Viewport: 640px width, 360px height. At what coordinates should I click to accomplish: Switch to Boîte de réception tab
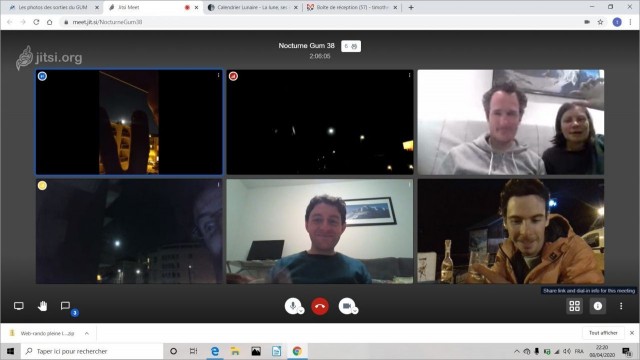point(352,7)
